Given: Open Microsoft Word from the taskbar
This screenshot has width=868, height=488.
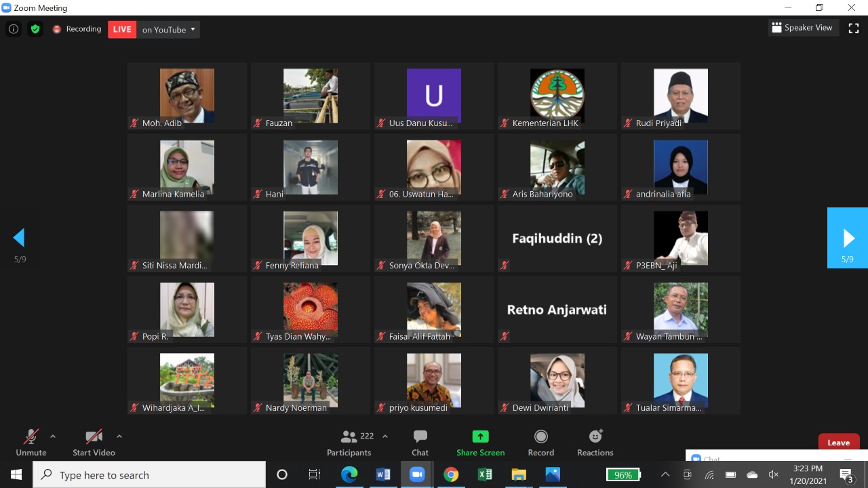Looking at the screenshot, I should [x=383, y=474].
